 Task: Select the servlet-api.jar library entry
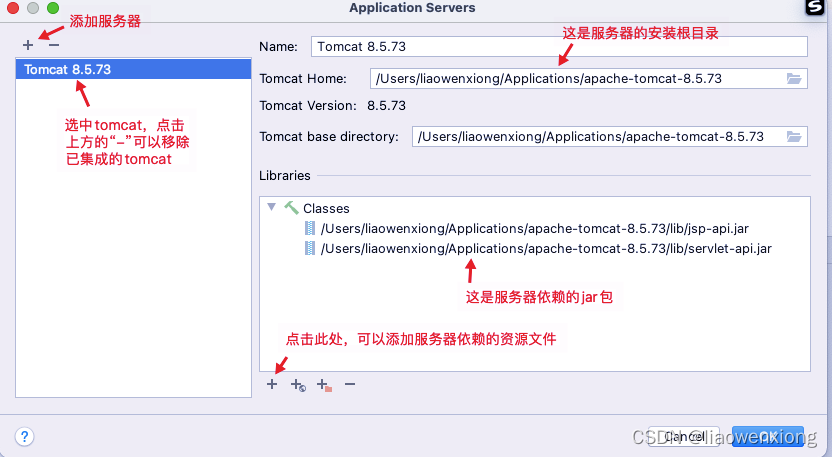click(546, 248)
